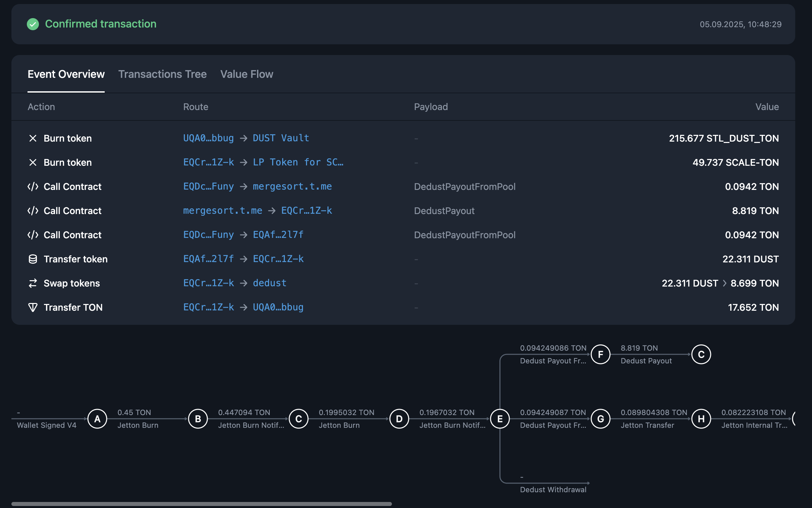Click the Swap tokens arrows icon
Image resolution: width=812 pixels, height=508 pixels.
[33, 283]
